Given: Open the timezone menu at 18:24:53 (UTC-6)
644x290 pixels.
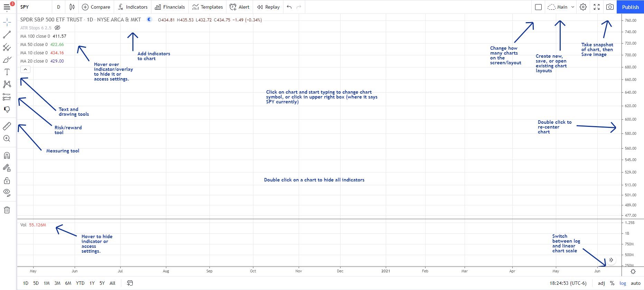Looking at the screenshot, I should 568,283.
